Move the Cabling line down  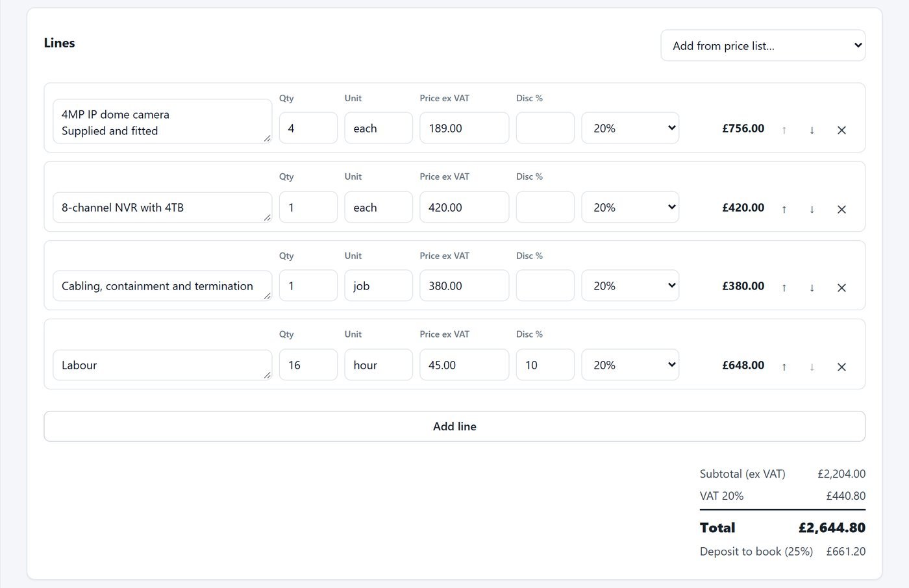[x=812, y=288]
